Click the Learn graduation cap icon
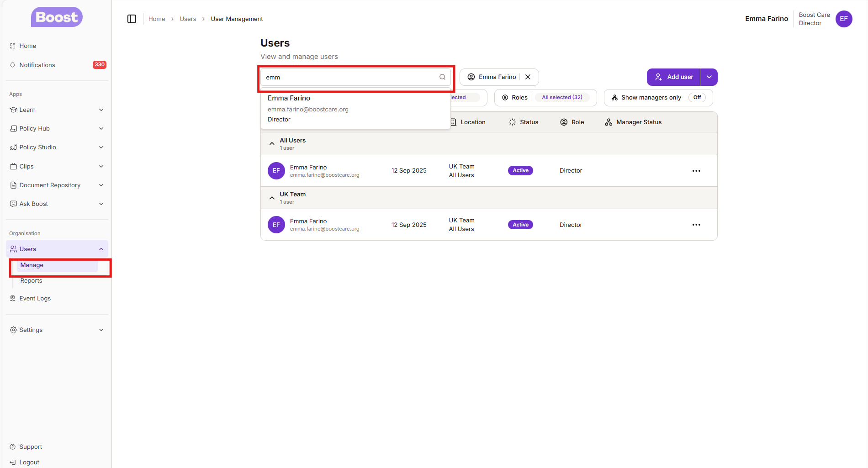 tap(13, 110)
